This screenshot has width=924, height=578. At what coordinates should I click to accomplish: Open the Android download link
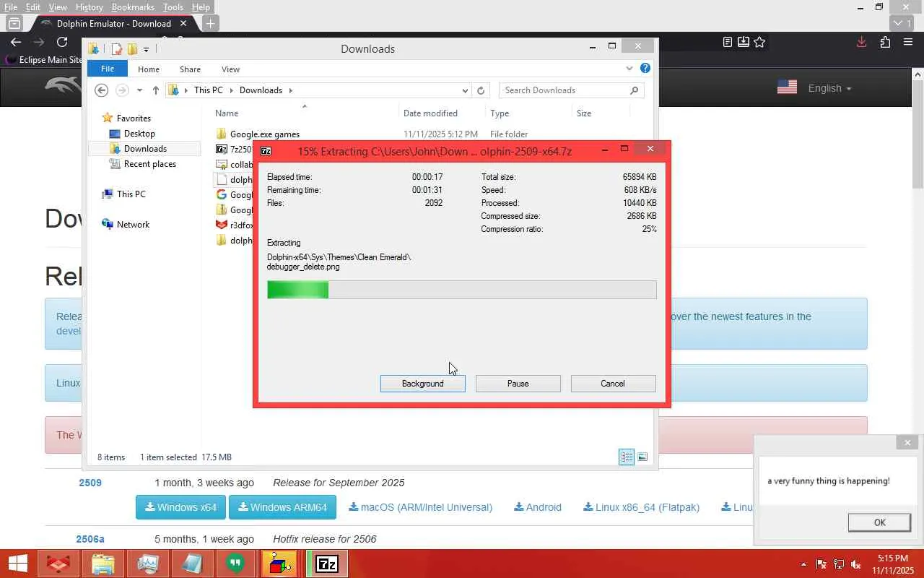tap(538, 507)
